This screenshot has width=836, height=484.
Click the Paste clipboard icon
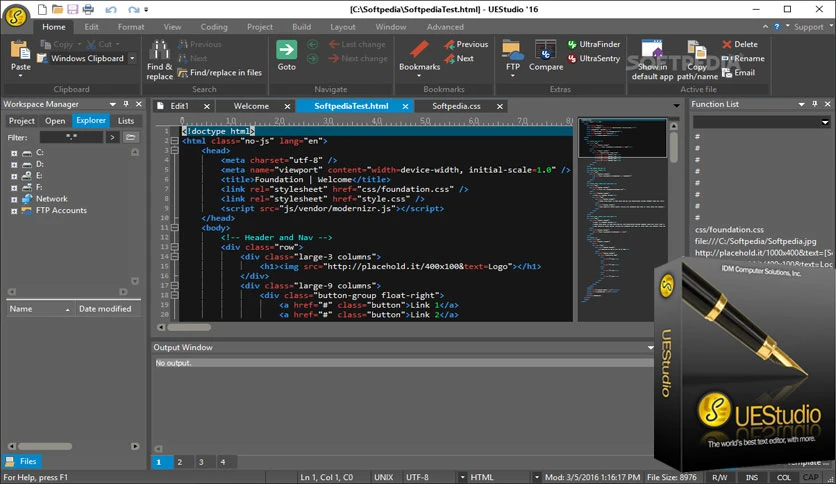(x=20, y=51)
